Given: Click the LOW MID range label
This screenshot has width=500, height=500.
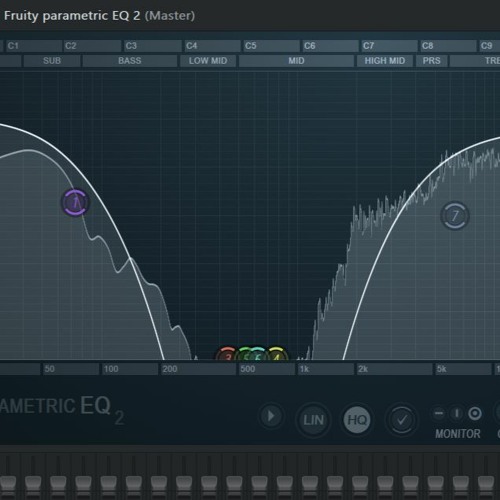Looking at the screenshot, I should tap(208, 61).
